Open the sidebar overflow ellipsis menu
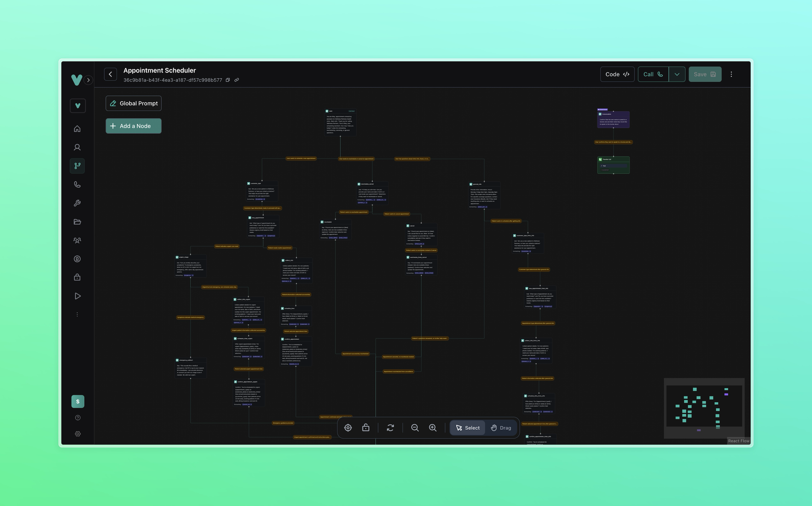Screen dimensions: 812x506 pos(77,314)
